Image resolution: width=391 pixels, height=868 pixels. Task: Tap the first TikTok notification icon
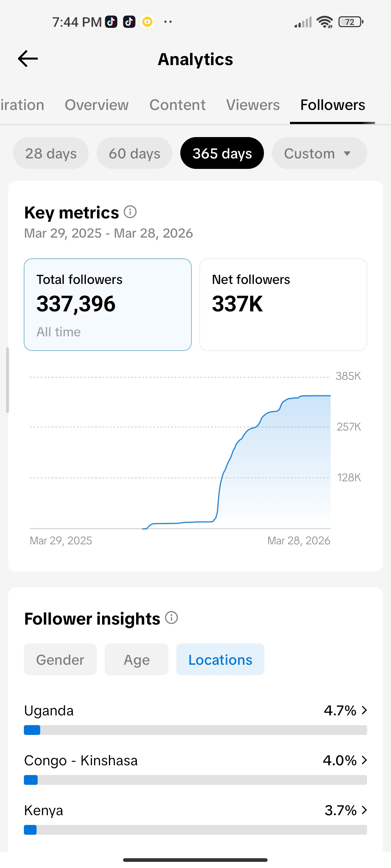[x=111, y=22]
